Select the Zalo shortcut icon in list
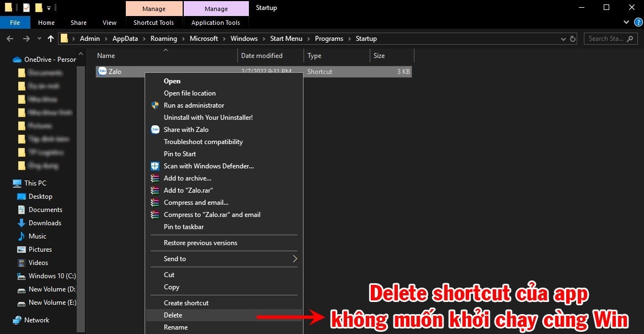The width and height of the screenshot is (644, 334). [x=102, y=71]
